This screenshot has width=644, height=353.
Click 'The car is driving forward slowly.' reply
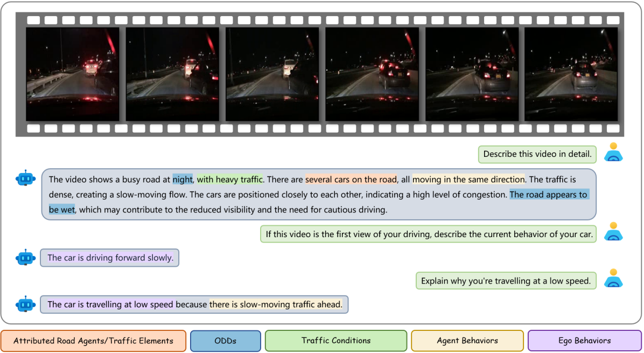tap(110, 258)
